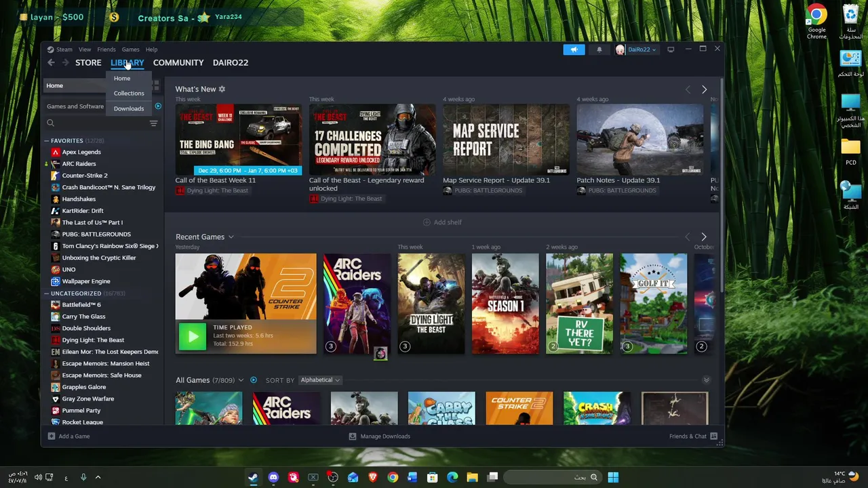Open the Friends menu
Viewport: 868px width, 488px height.
[106, 49]
